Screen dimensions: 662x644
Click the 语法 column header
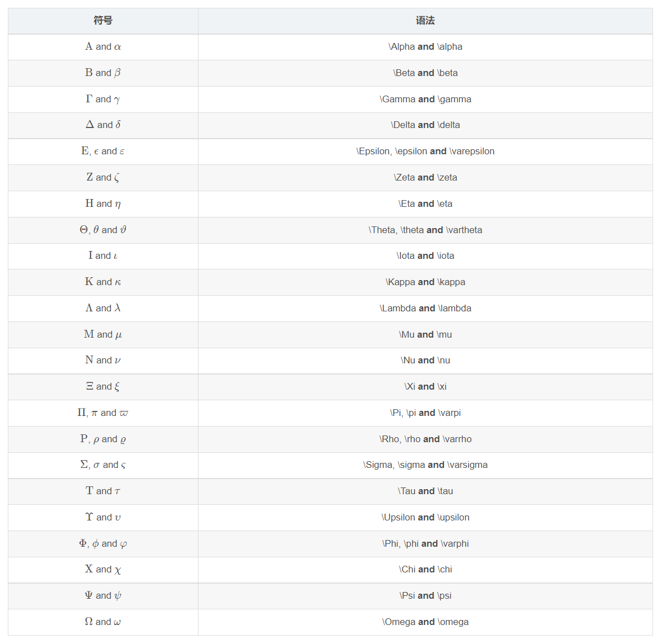pos(425,21)
